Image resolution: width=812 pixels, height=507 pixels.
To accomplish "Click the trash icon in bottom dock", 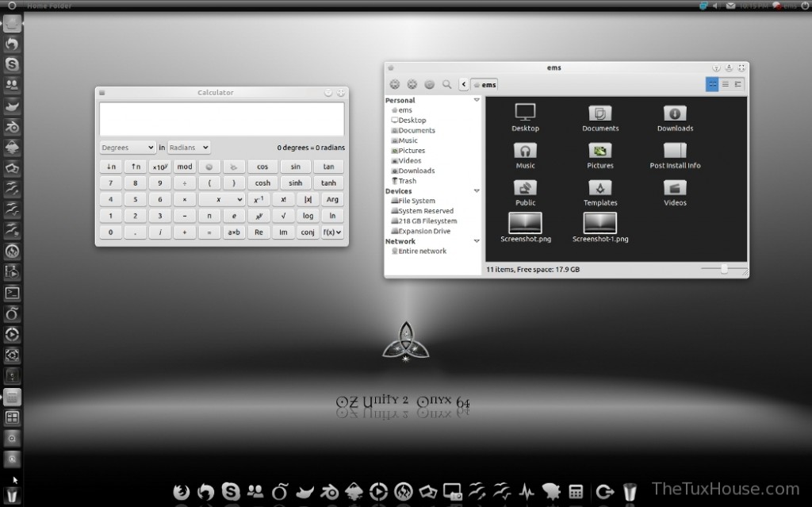I will (x=630, y=492).
